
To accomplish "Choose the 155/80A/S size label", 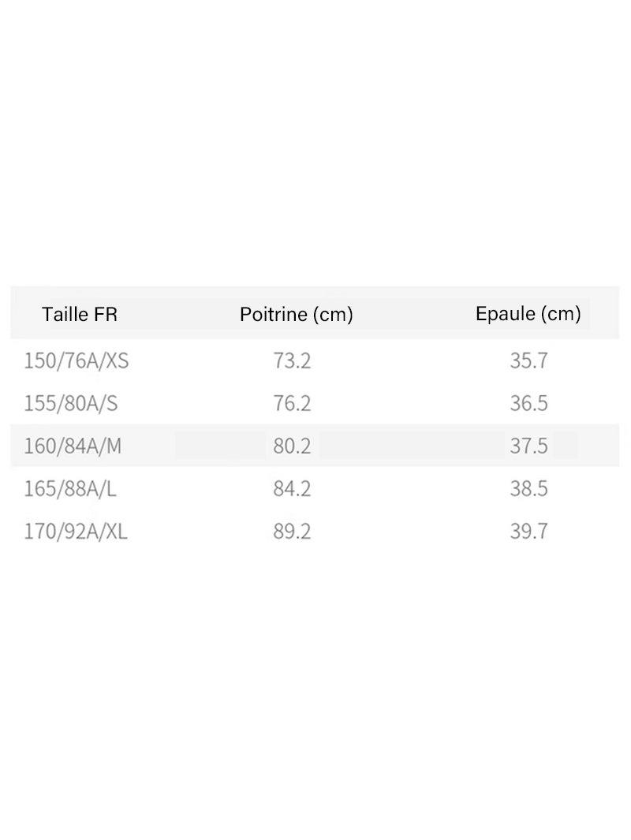I will [x=71, y=403].
